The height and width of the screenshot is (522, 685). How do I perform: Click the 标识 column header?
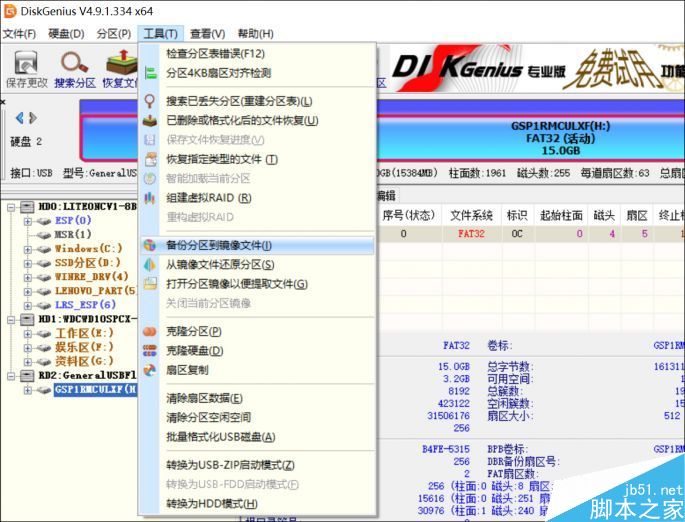point(517,215)
